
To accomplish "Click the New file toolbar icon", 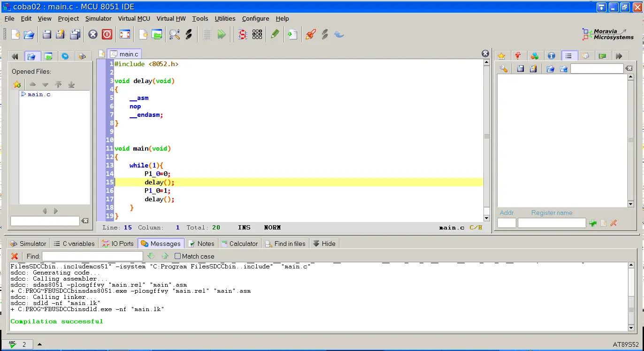I will coord(15,34).
